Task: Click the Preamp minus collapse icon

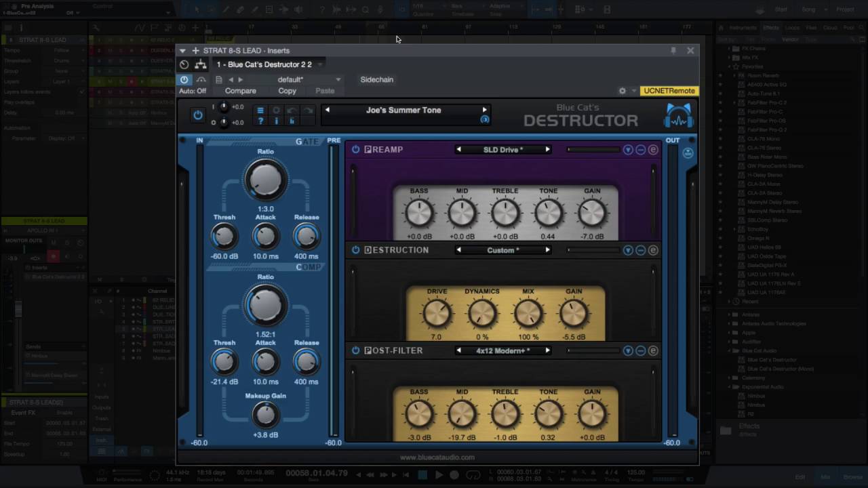Action: pos(641,150)
